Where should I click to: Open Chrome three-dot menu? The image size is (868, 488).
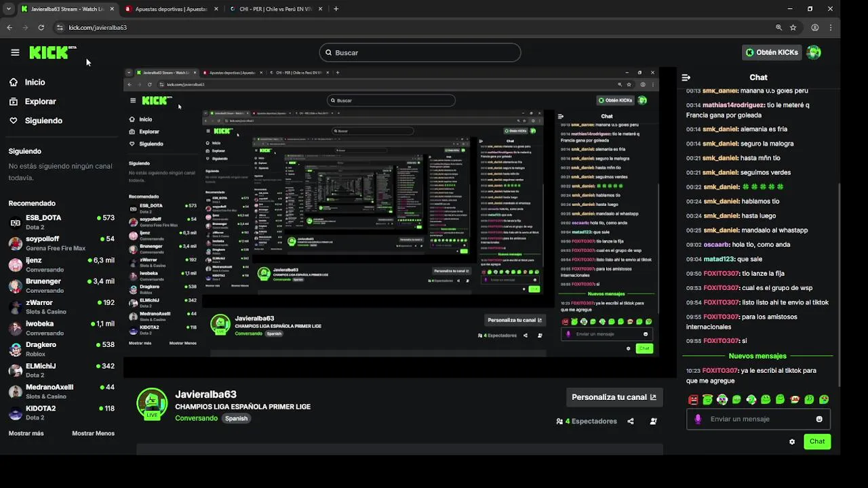(832, 28)
